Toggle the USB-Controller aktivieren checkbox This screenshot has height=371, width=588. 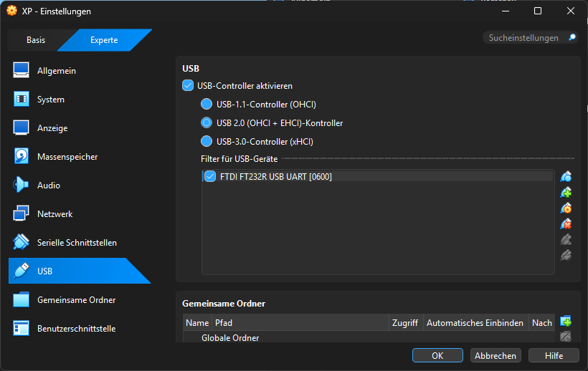pyautogui.click(x=188, y=86)
